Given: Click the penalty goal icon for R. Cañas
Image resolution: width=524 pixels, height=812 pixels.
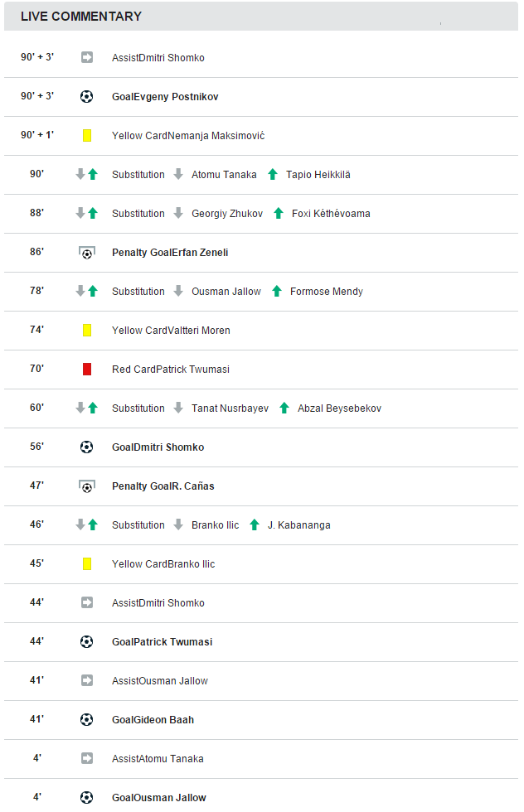Looking at the screenshot, I should click(86, 486).
